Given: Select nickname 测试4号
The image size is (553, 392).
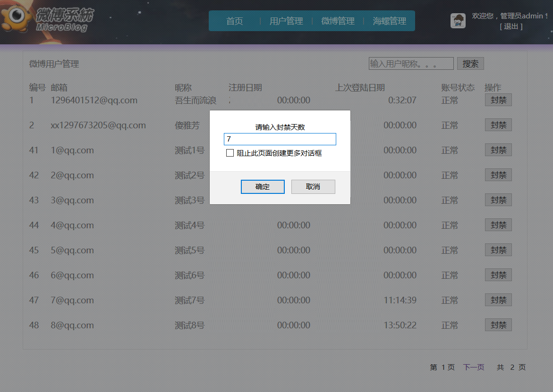Looking at the screenshot, I should point(190,225).
